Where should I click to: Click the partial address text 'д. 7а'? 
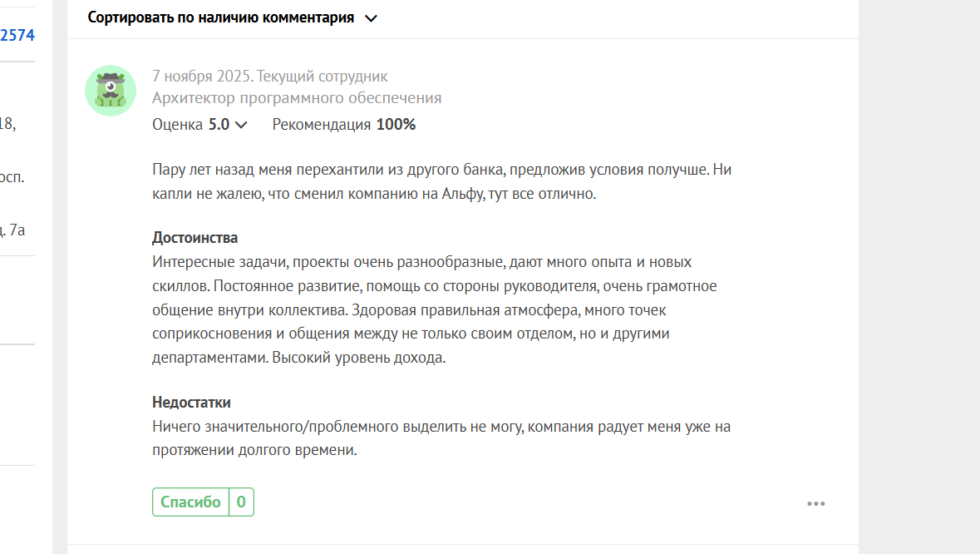[17, 229]
